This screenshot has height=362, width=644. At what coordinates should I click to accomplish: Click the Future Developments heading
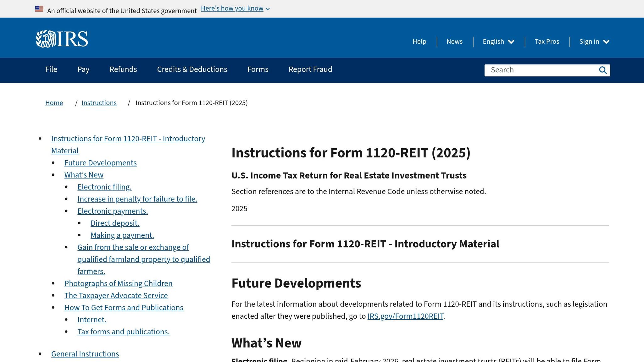[x=296, y=283]
